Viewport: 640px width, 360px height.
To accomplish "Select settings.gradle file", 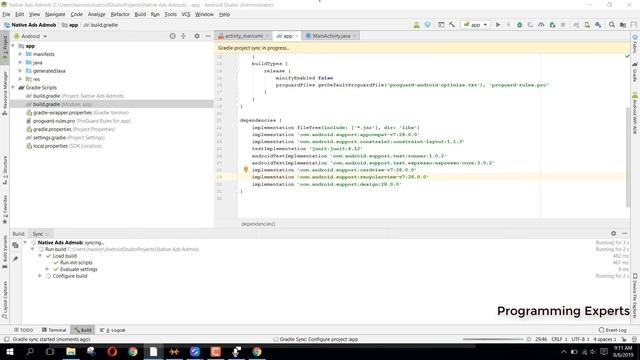I will click(x=65, y=138).
